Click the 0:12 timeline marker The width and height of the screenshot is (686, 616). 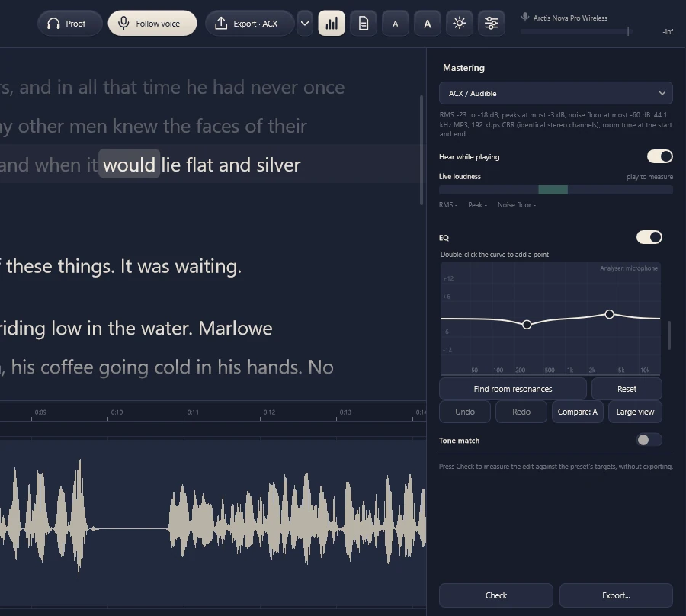[269, 412]
